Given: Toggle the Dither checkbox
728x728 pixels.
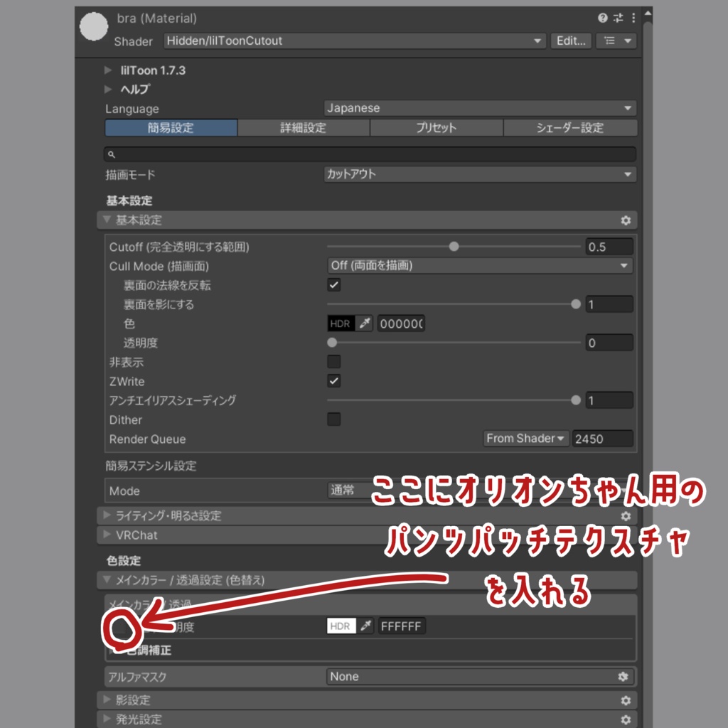Looking at the screenshot, I should tap(334, 419).
